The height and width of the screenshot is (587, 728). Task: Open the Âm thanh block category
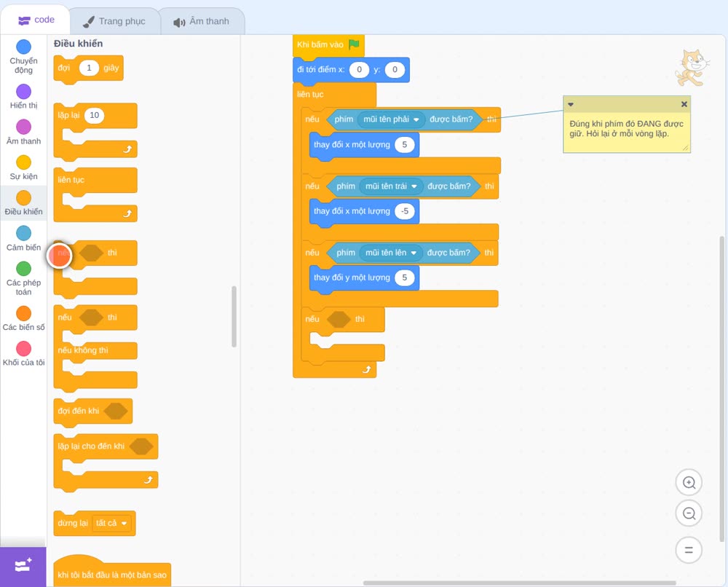pyautogui.click(x=23, y=133)
